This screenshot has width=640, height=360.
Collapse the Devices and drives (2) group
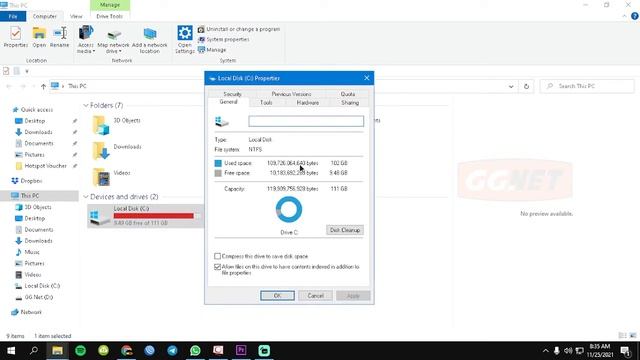pos(86,197)
